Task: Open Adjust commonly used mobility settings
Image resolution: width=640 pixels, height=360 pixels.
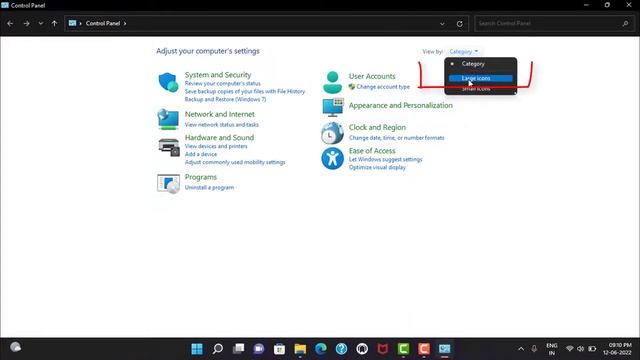Action: coord(235,162)
